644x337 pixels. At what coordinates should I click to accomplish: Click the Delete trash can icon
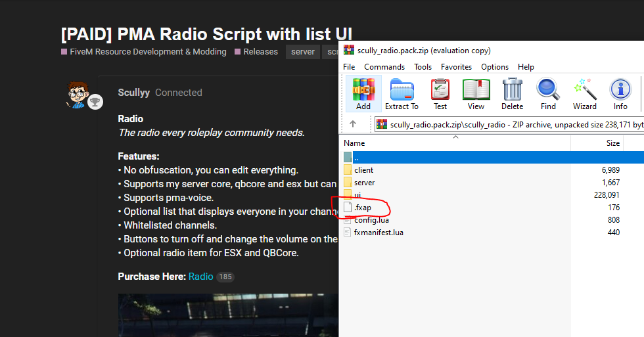pos(512,94)
